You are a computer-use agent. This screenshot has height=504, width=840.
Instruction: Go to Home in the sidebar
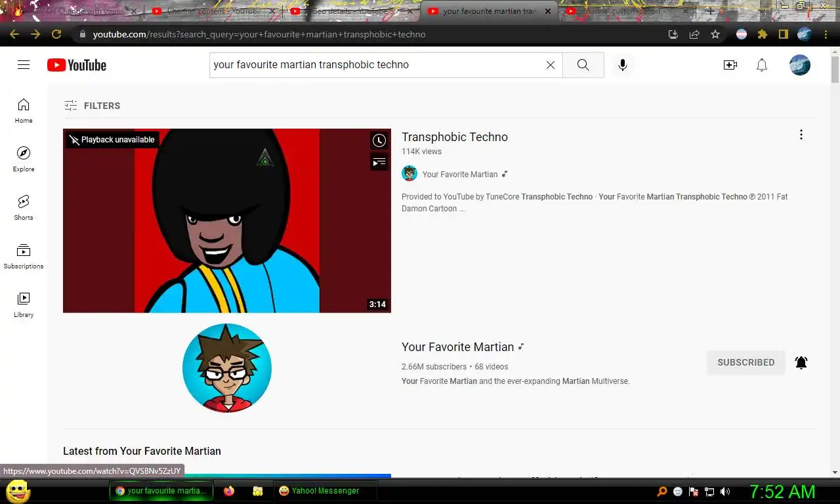point(24,111)
